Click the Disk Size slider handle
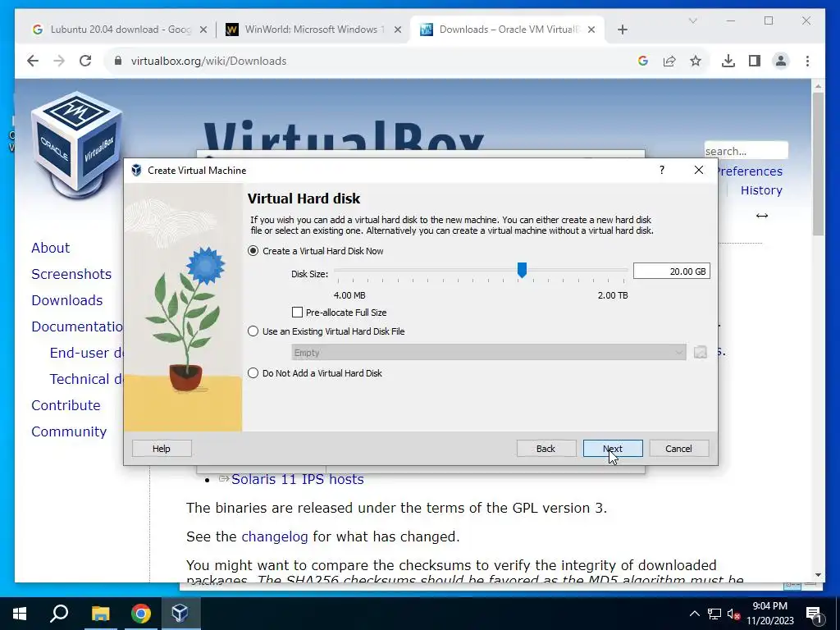 coord(522,270)
